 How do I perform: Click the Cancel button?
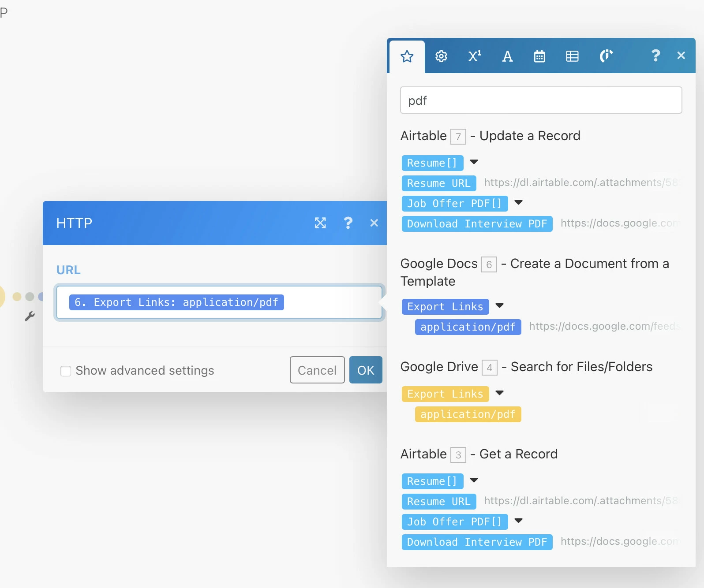[317, 370]
